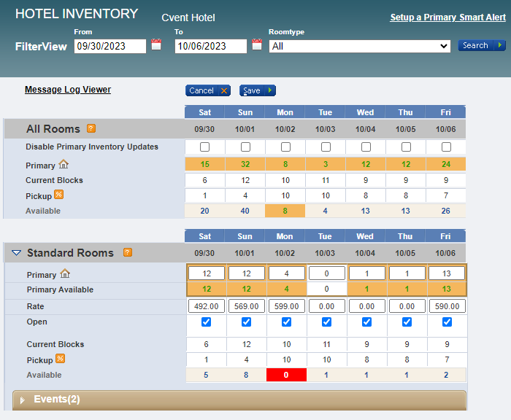The height and width of the screenshot is (420, 511).
Task: Click the Standard Rooms help icon
Action: point(128,252)
